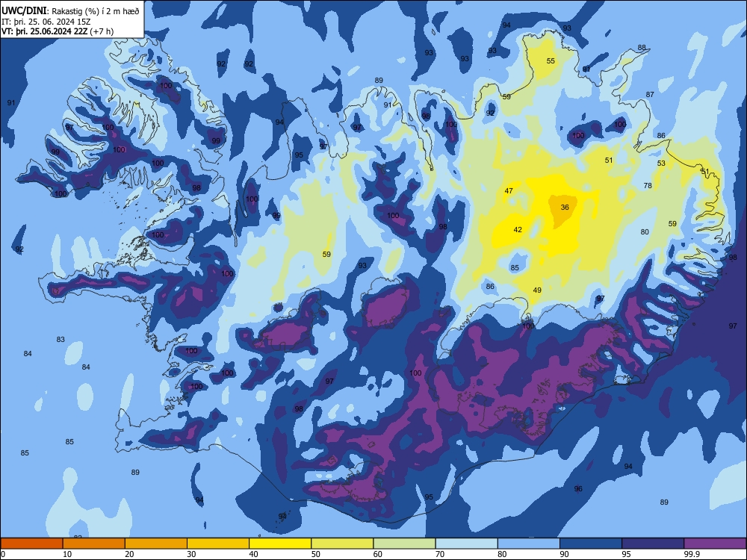
Task: Click legend tick label 20
Action: [x=129, y=554]
